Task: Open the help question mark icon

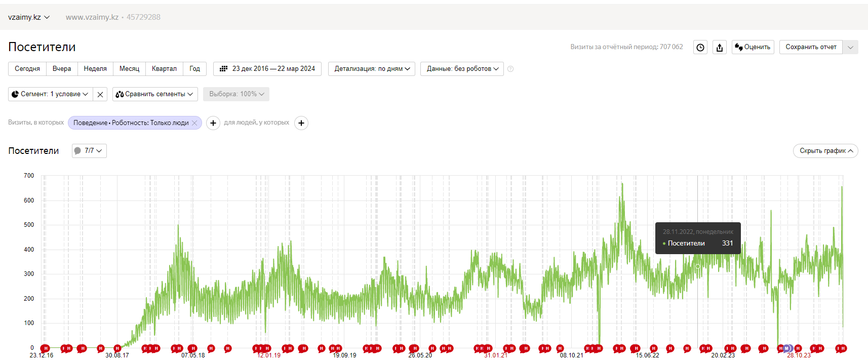Action: [x=510, y=69]
